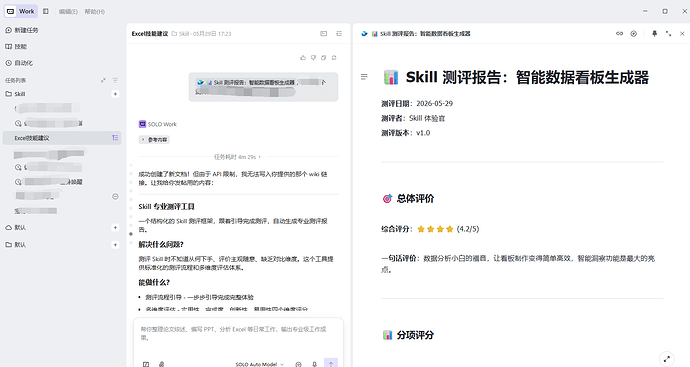Collapse all task list groups icon
The width and height of the screenshot is (690, 367).
[x=103, y=80]
